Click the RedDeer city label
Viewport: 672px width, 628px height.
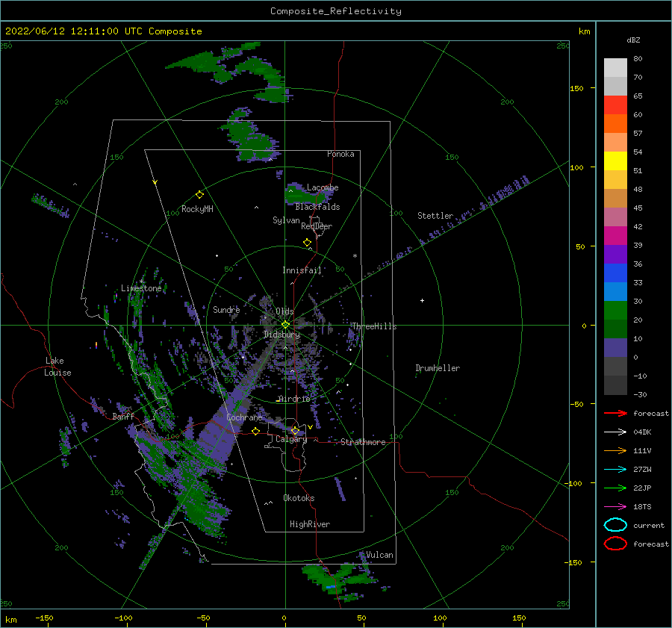[x=317, y=226]
